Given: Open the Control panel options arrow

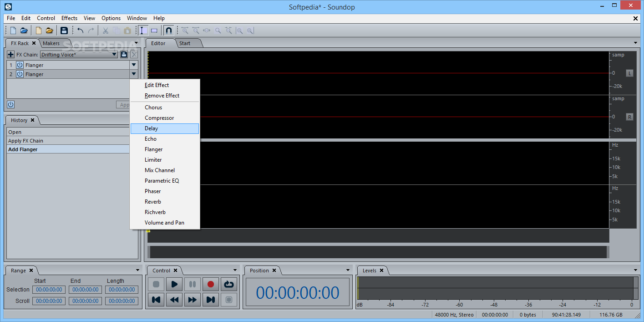Looking at the screenshot, I should (x=235, y=270).
